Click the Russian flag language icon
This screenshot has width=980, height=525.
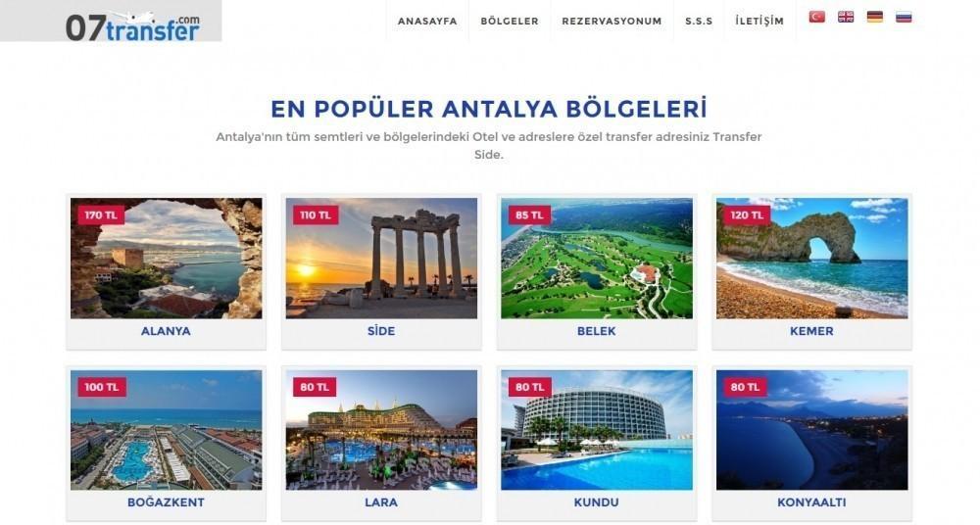pyautogui.click(x=904, y=17)
